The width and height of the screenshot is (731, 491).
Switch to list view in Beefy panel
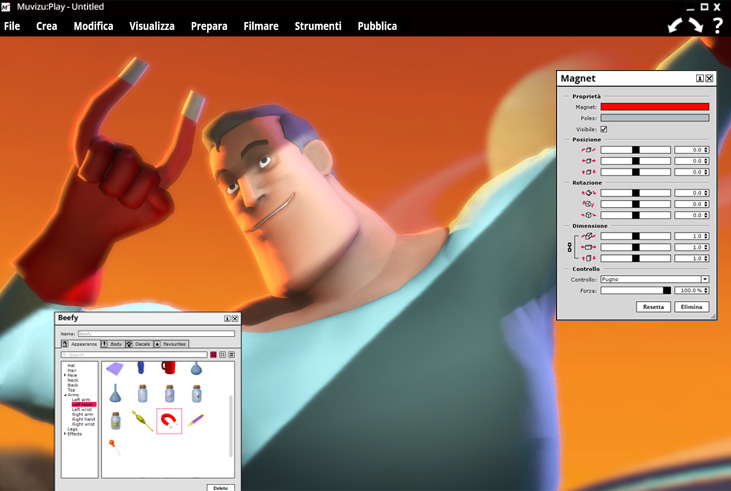pos(231,355)
